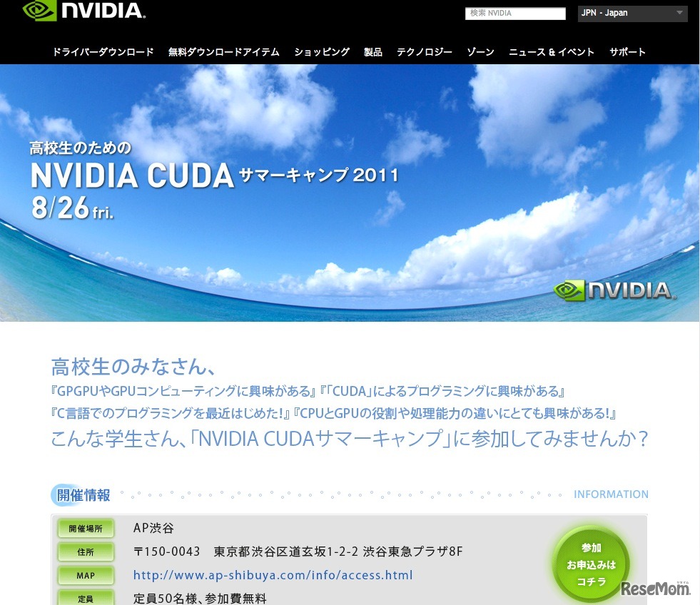This screenshot has height=605, width=700.
Task: Select the green 開催場所 label button
Action: (x=86, y=528)
